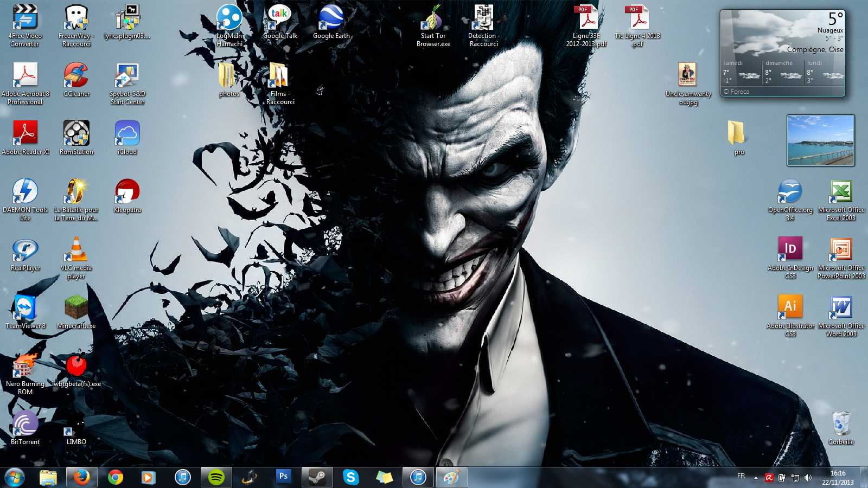Launch Google Talk from desktop
This screenshot has height=488, width=868.
[x=280, y=22]
